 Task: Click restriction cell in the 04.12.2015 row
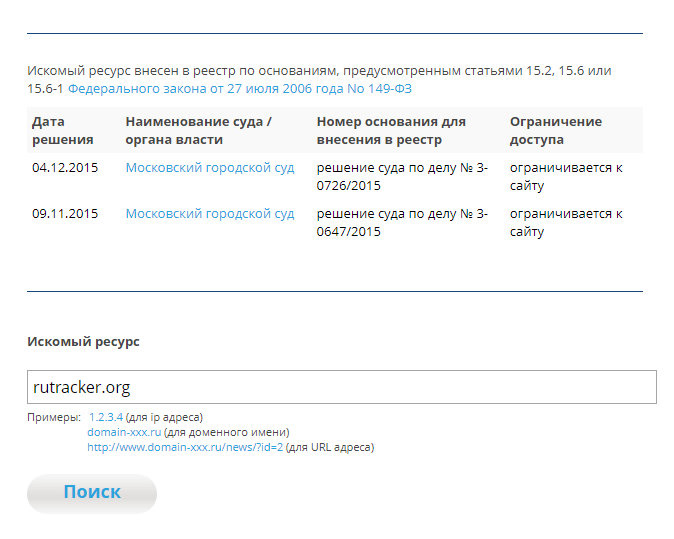pyautogui.click(x=566, y=177)
